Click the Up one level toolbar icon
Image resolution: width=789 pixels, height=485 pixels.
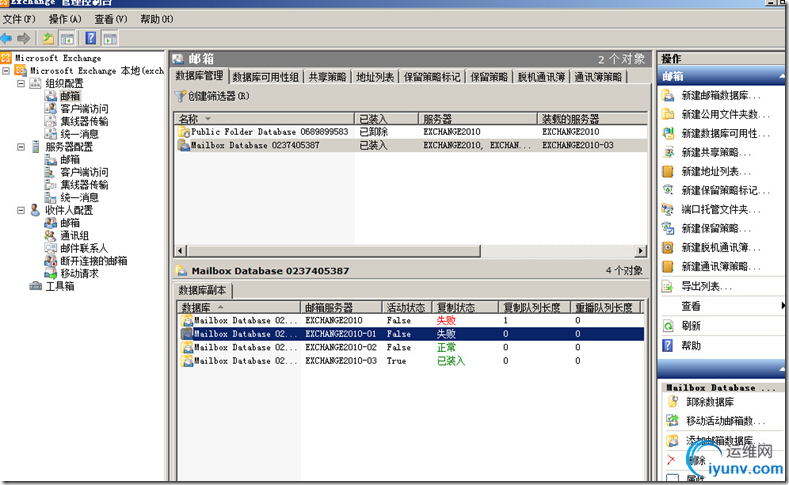pos(48,38)
